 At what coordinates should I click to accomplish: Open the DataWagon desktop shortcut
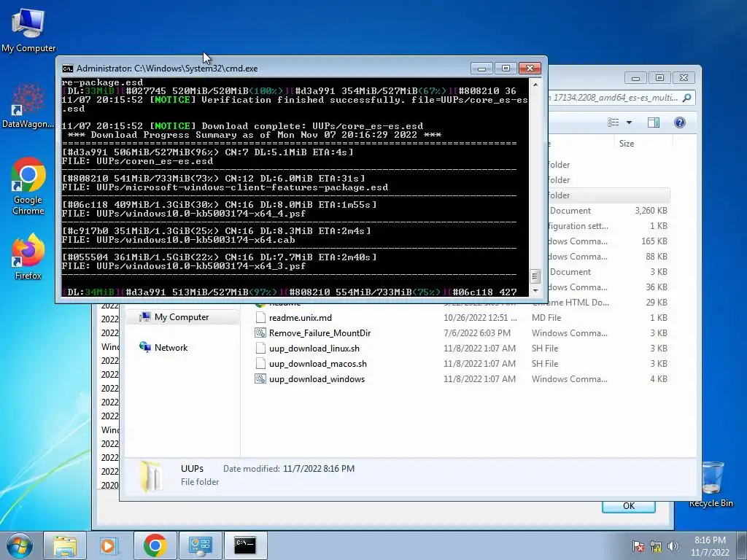pos(28,106)
